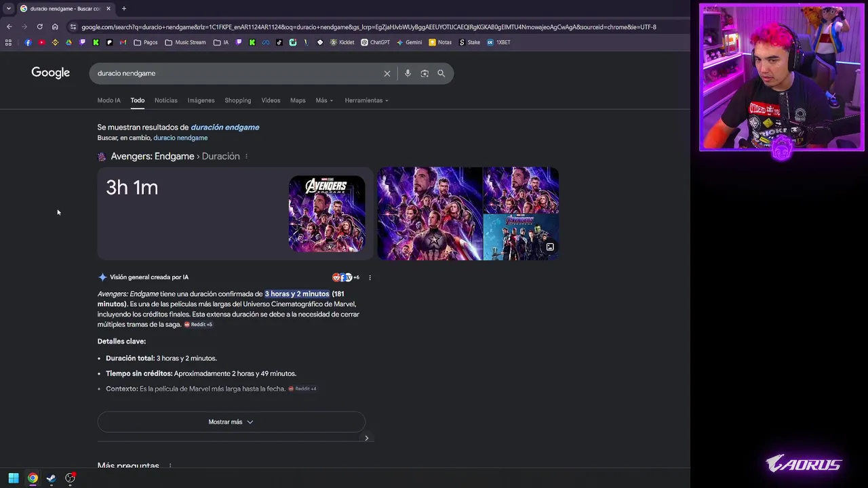This screenshot has width=868, height=488.
Task: Clear the search box text
Action: pyautogui.click(x=387, y=73)
